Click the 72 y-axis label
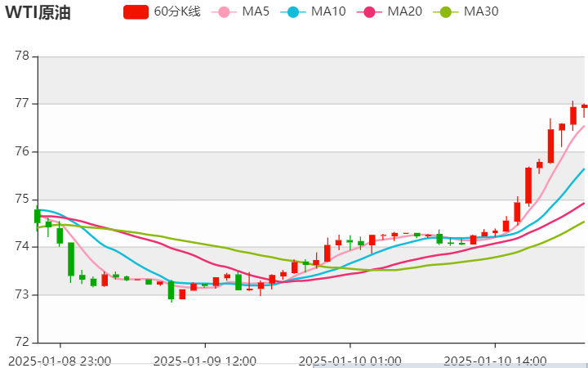588x368 pixels. coord(22,343)
